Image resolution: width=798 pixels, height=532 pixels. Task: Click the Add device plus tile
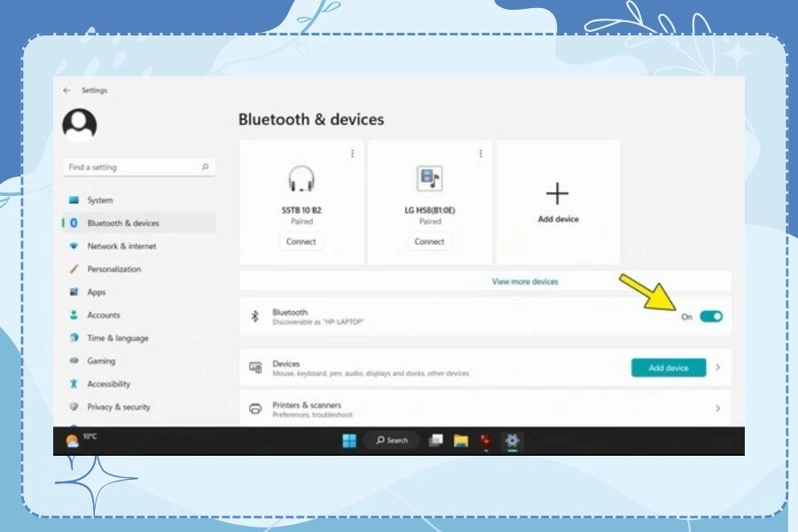[559, 202]
